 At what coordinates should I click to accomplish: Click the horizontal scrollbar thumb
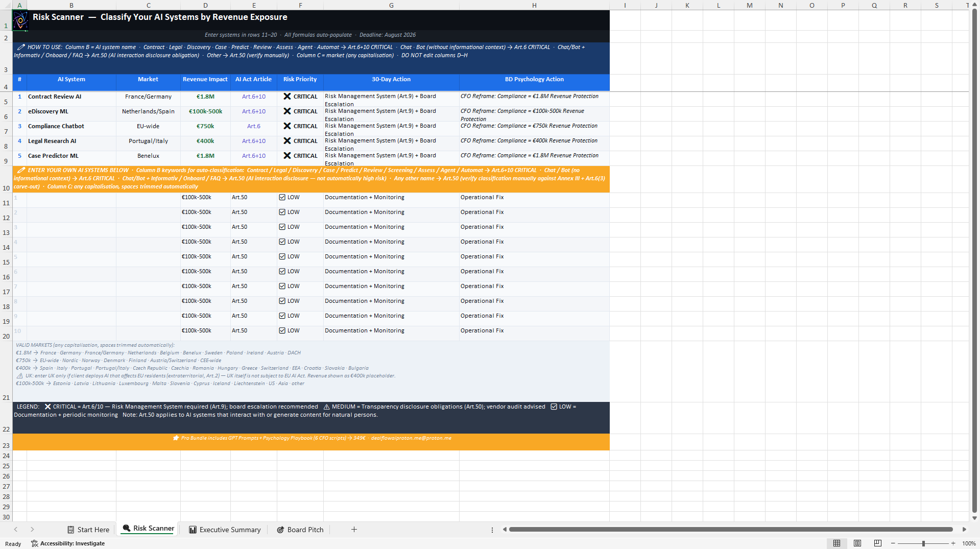pos(731,530)
